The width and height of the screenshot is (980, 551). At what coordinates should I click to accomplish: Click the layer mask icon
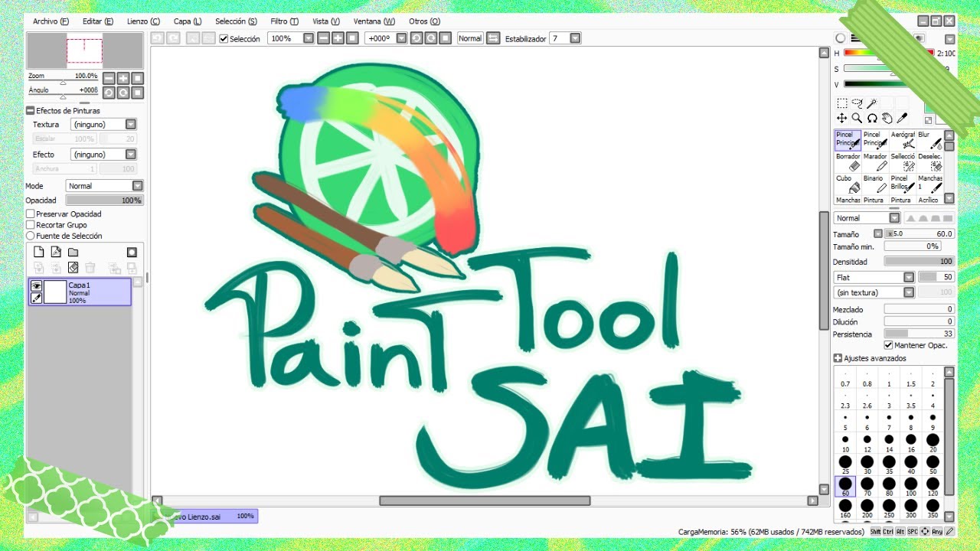132,252
